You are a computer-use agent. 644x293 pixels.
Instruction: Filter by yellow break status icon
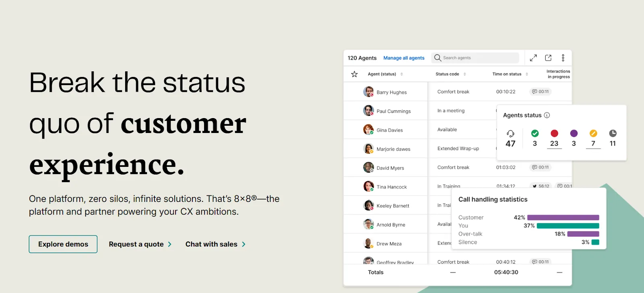coord(593,133)
